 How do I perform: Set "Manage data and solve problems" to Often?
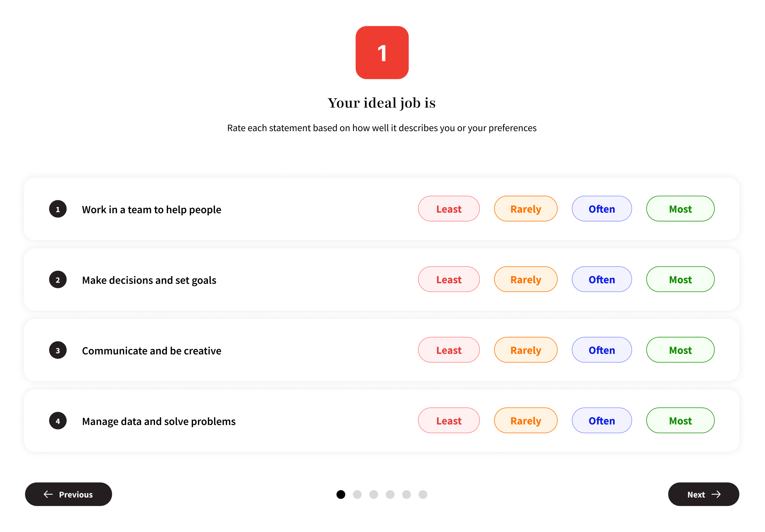pos(601,421)
